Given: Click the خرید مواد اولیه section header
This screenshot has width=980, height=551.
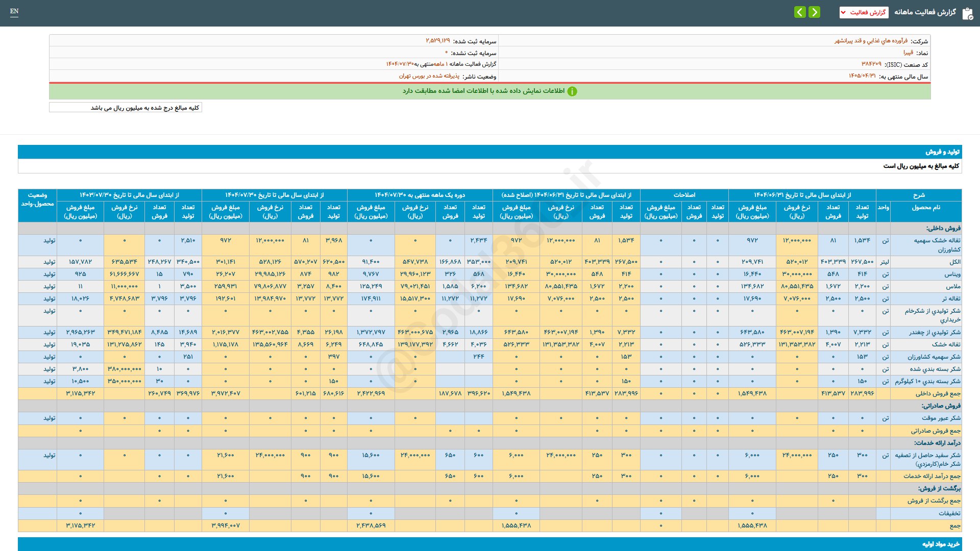Looking at the screenshot, I should coord(941,544).
